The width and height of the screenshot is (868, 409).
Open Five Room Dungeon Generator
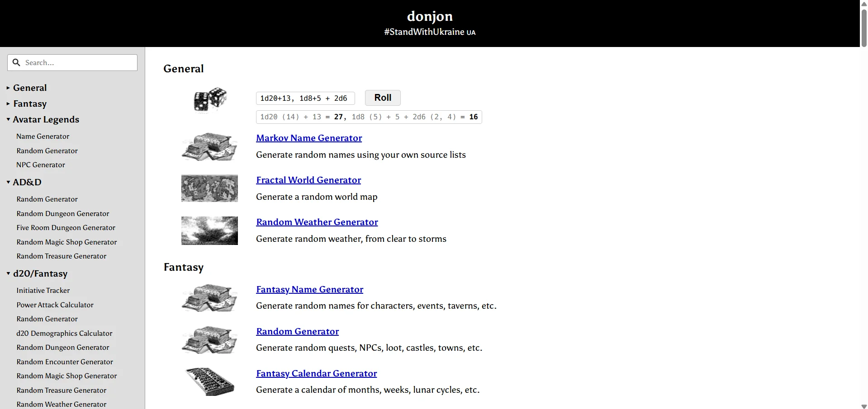pos(66,227)
